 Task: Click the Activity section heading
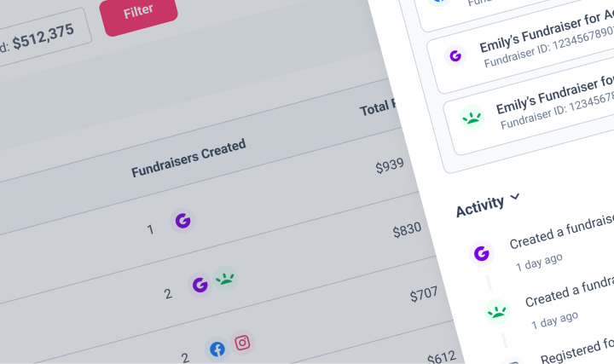click(x=480, y=206)
